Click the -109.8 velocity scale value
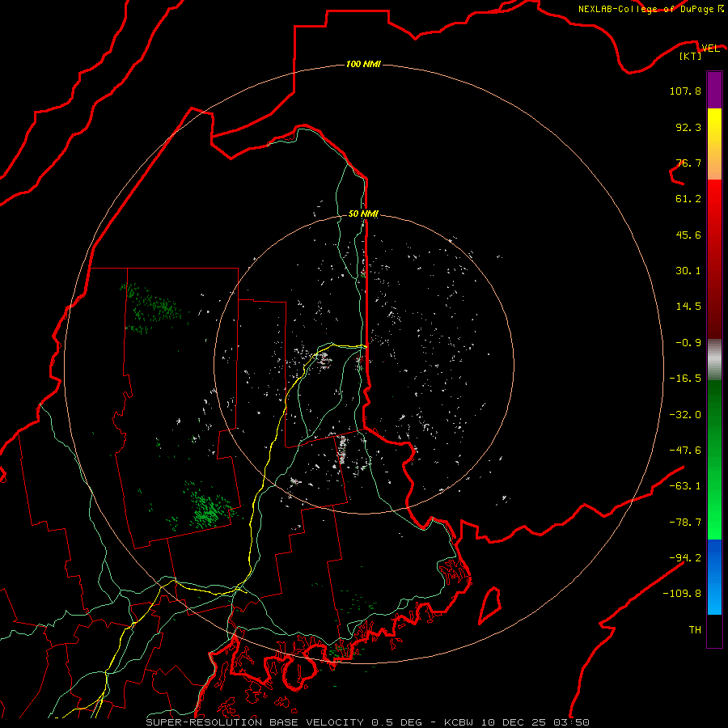 click(x=682, y=594)
